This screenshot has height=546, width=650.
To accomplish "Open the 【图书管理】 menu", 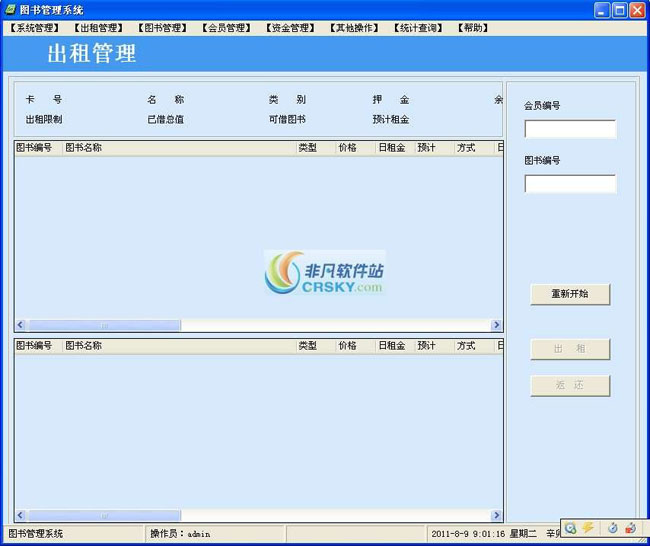I will (162, 28).
